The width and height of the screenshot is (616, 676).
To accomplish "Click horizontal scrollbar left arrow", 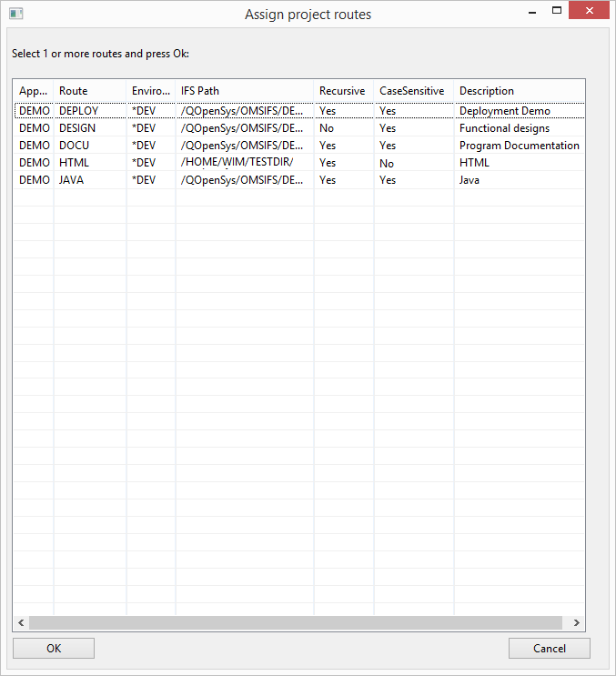I will click(x=21, y=622).
